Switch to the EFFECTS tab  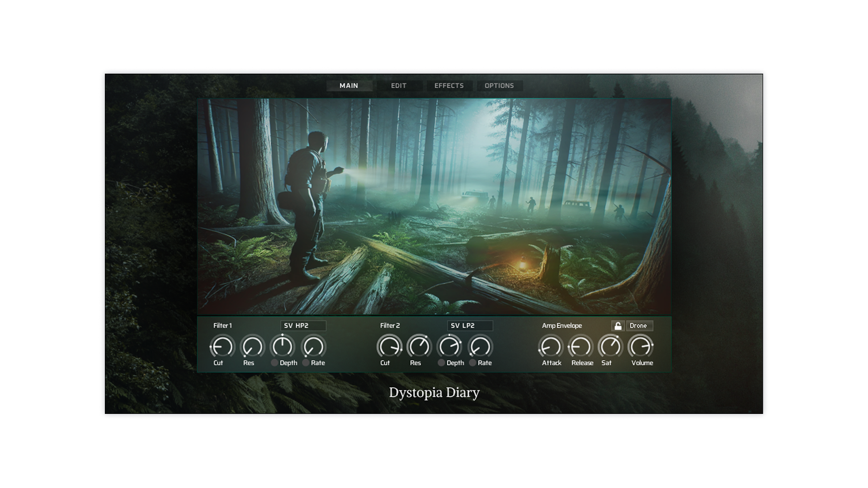tap(449, 86)
